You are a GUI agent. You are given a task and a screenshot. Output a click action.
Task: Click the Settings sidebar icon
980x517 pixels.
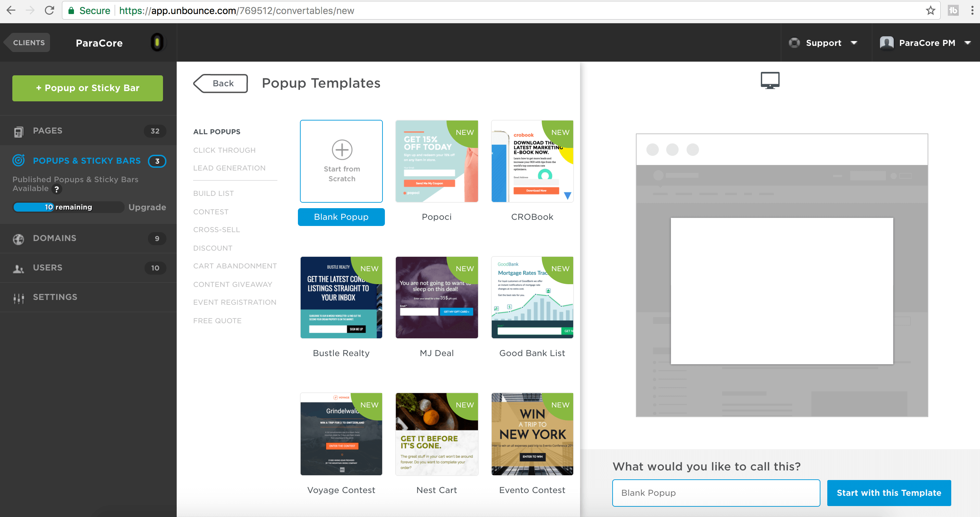[x=19, y=298]
